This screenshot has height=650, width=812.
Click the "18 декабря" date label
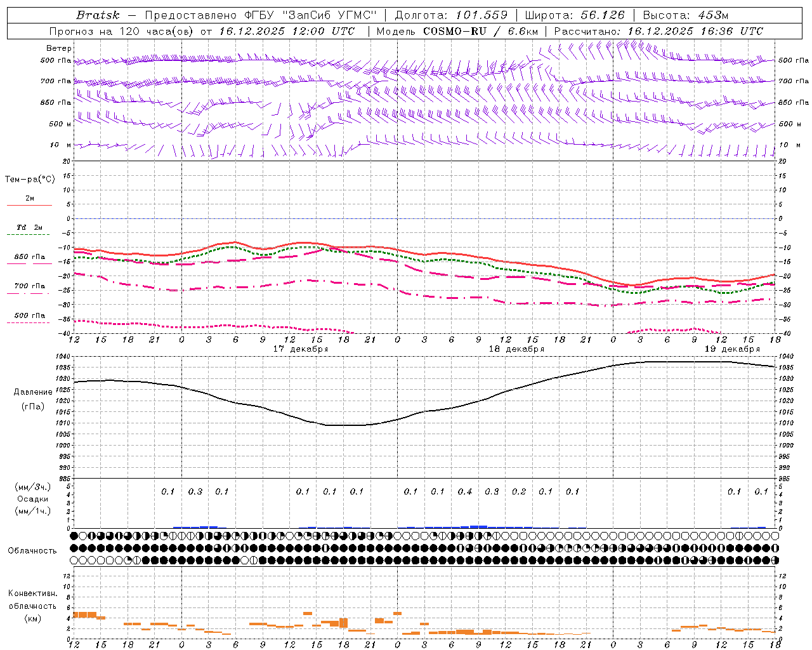(x=516, y=349)
